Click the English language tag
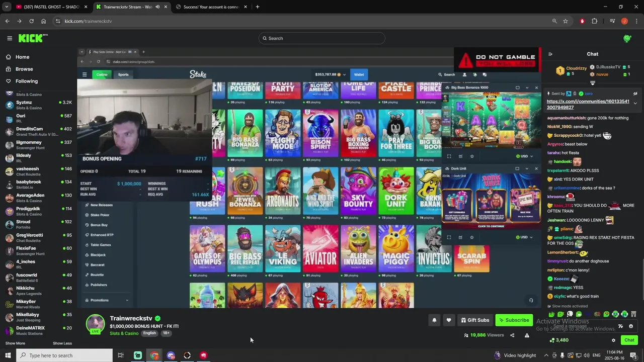 [x=149, y=333]
